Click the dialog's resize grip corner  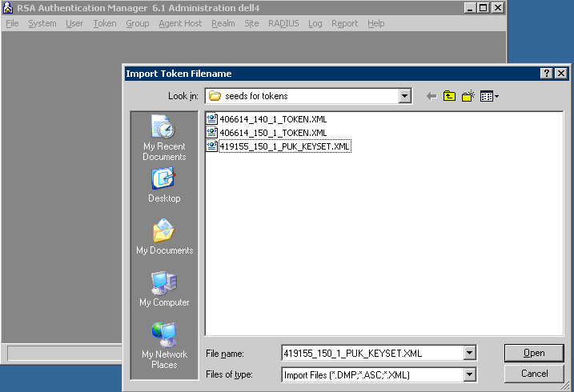point(565,386)
